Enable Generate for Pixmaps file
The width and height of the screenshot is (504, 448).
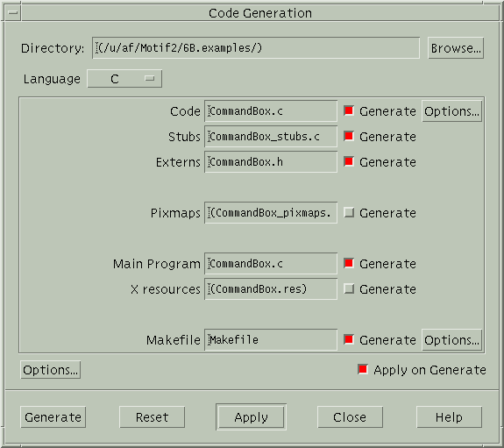click(x=349, y=212)
